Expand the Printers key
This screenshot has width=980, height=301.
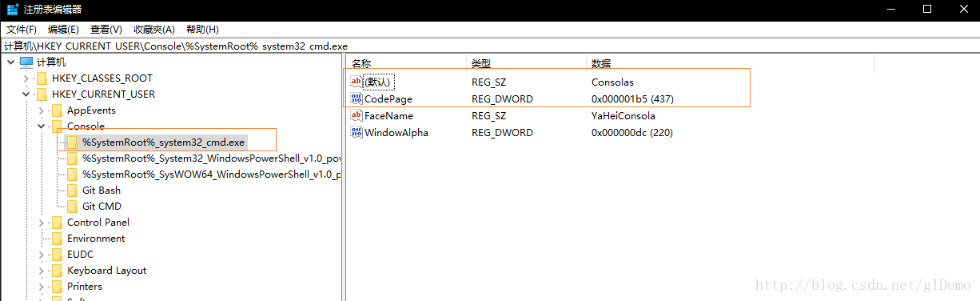tap(41, 287)
